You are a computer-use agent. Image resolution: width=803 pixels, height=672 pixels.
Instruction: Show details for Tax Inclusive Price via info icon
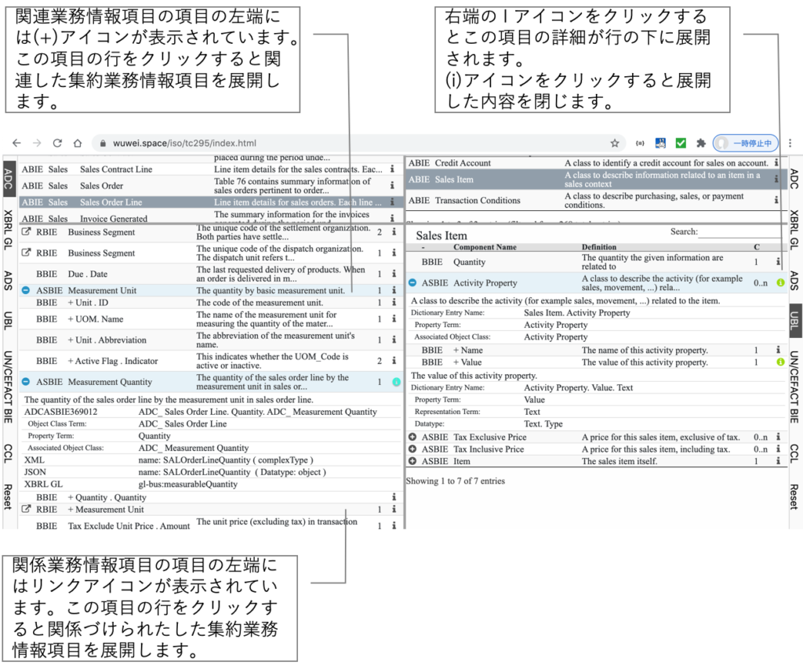pyautogui.click(x=778, y=449)
